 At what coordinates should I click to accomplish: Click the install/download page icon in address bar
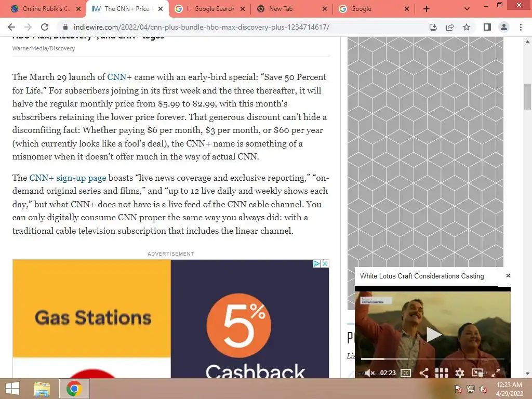[x=433, y=27]
